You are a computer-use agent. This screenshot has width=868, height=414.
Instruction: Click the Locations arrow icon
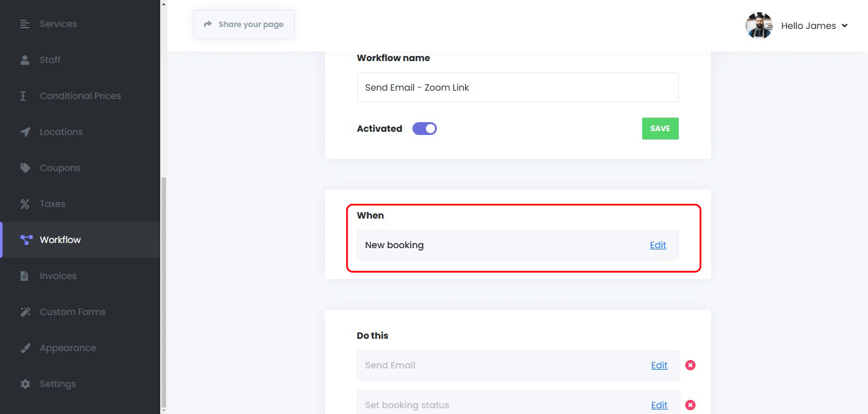[25, 132]
